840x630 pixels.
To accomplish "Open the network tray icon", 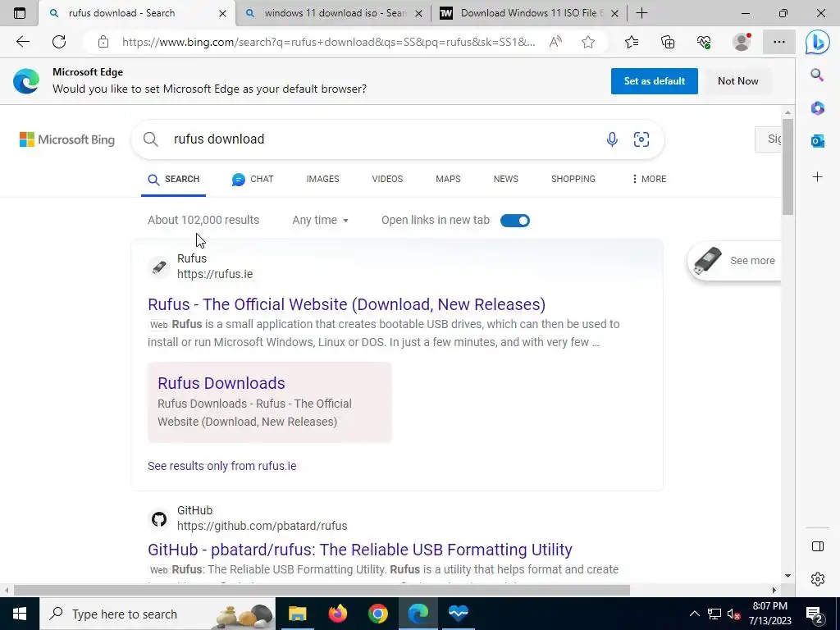I will pos(714,614).
